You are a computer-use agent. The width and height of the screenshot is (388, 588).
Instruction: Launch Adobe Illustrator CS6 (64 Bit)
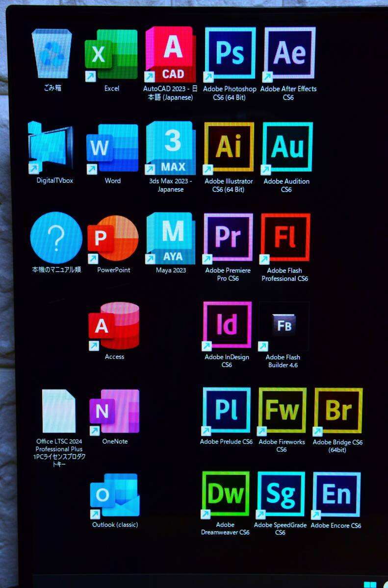tap(229, 147)
